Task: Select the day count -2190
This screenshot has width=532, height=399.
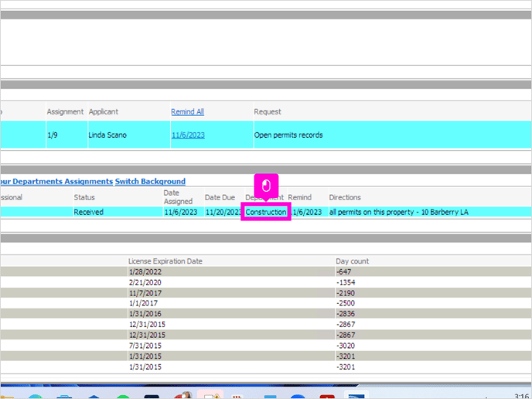Action: pos(346,293)
